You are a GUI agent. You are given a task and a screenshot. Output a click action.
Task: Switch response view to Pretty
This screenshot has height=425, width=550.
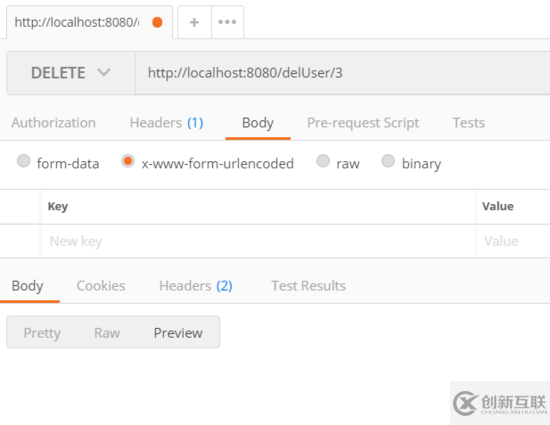coord(42,333)
